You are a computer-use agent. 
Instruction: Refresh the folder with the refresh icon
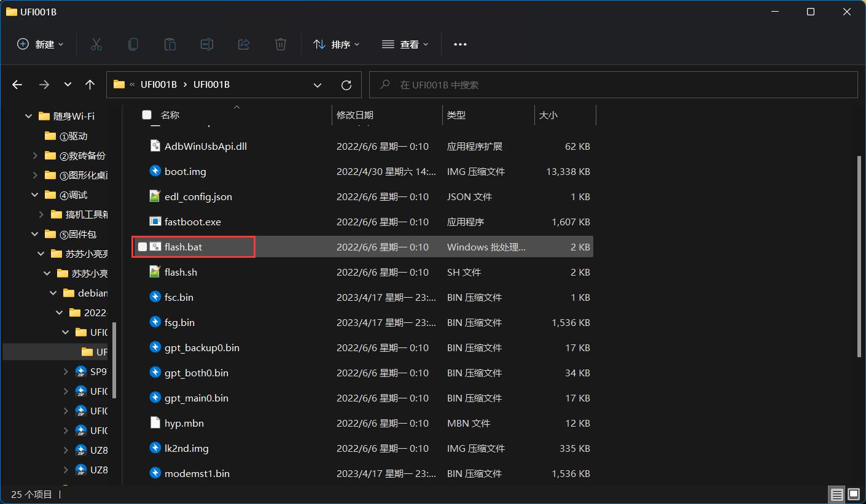(x=346, y=85)
